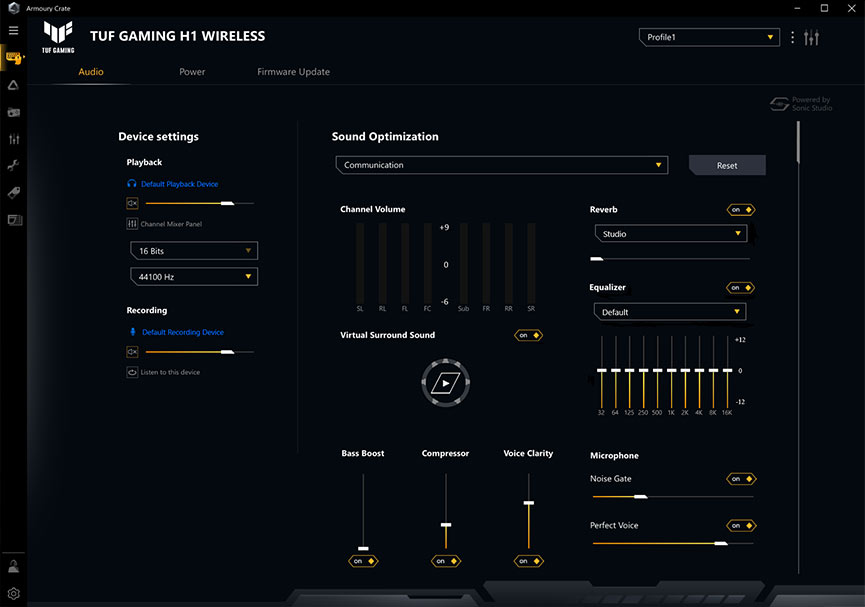The width and height of the screenshot is (865, 607).
Task: Mute the playback device speaker icon
Action: coord(132,204)
